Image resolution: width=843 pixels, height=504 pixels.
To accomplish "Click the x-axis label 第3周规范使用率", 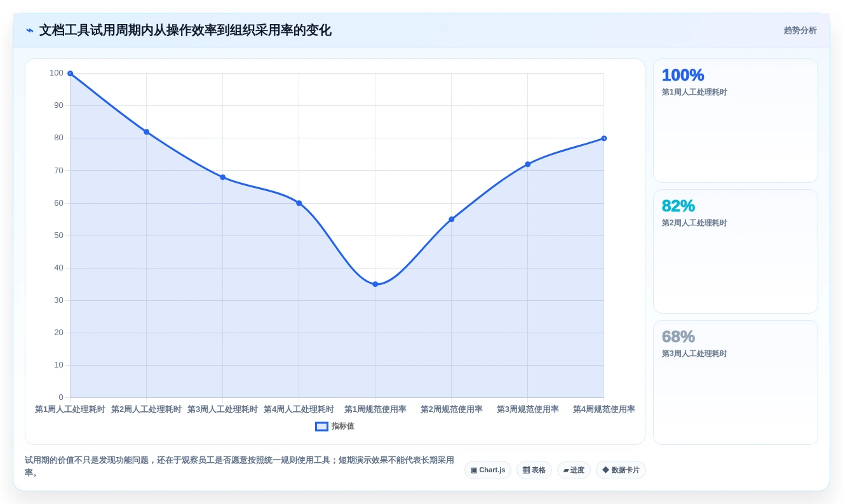I will [x=527, y=409].
